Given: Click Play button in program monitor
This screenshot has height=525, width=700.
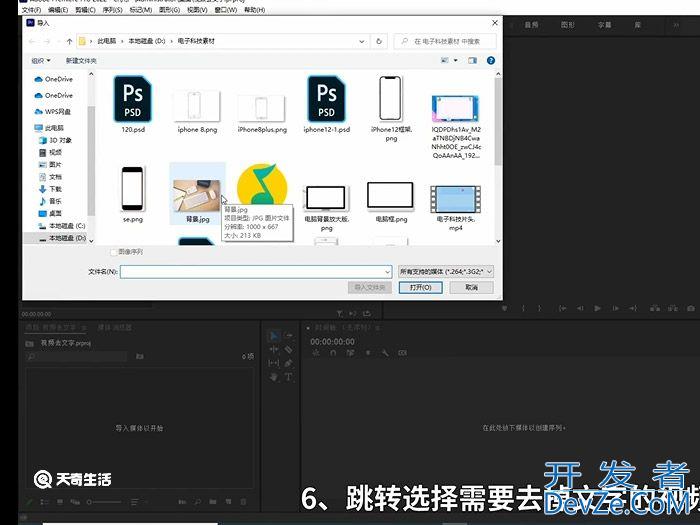Looking at the screenshot, I should pos(597,308).
